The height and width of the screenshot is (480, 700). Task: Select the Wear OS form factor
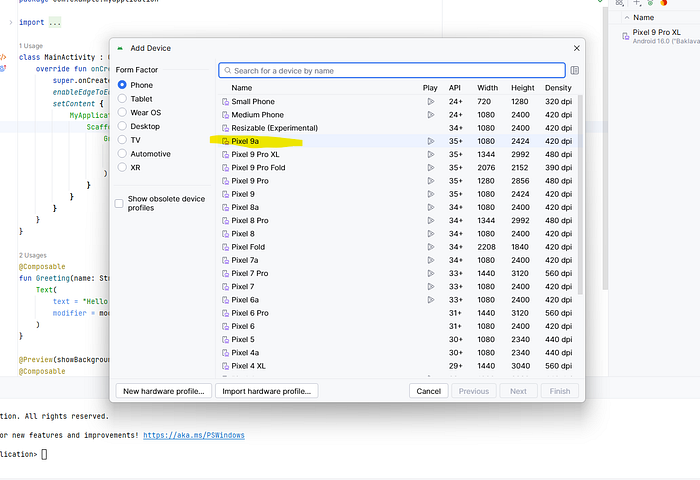pyautogui.click(x=122, y=112)
